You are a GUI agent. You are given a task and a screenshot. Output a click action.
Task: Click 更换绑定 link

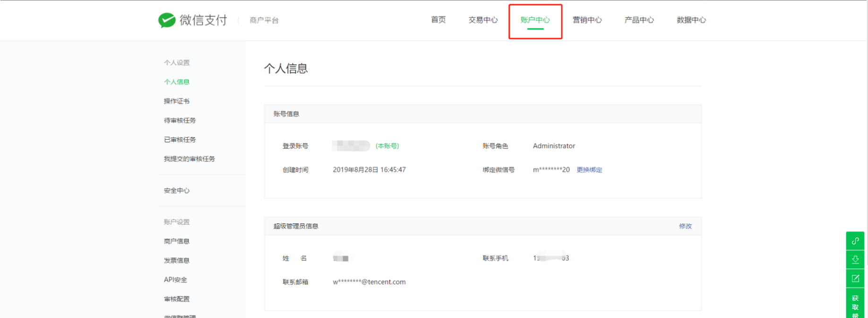pyautogui.click(x=589, y=170)
